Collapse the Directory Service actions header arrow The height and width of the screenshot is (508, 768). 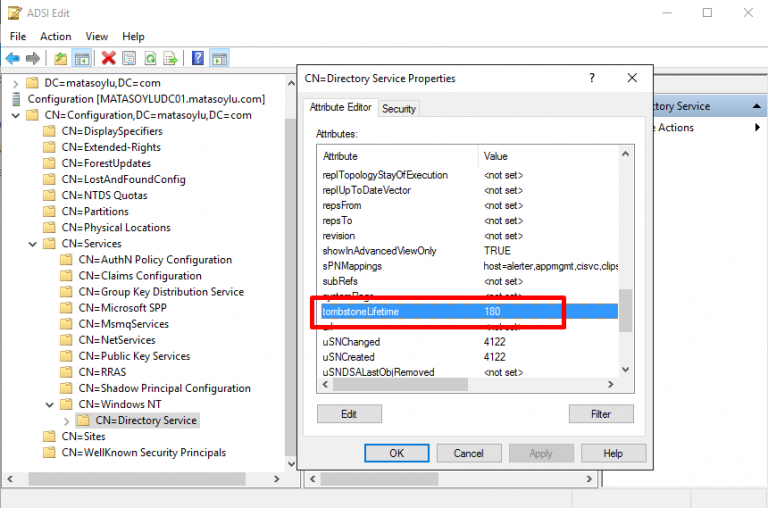(757, 106)
